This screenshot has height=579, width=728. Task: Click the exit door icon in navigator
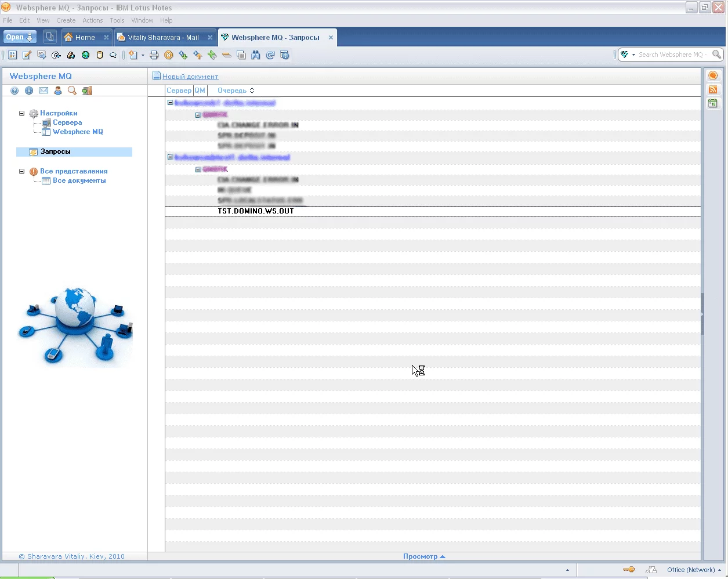pos(87,91)
